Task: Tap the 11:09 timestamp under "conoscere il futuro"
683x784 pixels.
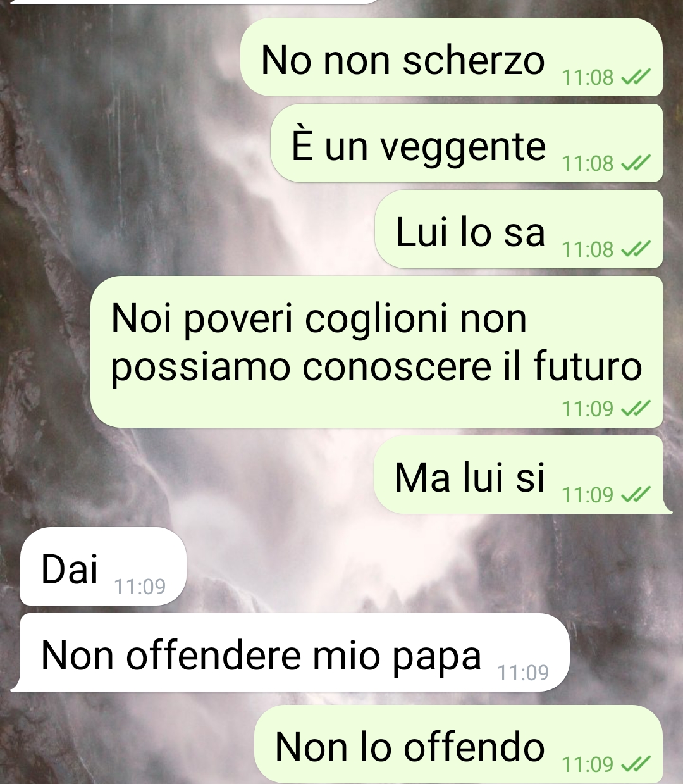Action: point(588,409)
